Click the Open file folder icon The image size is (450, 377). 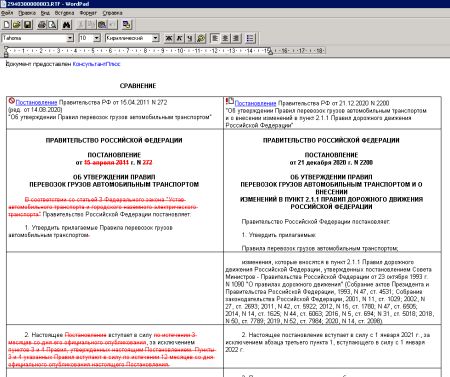[17, 25]
